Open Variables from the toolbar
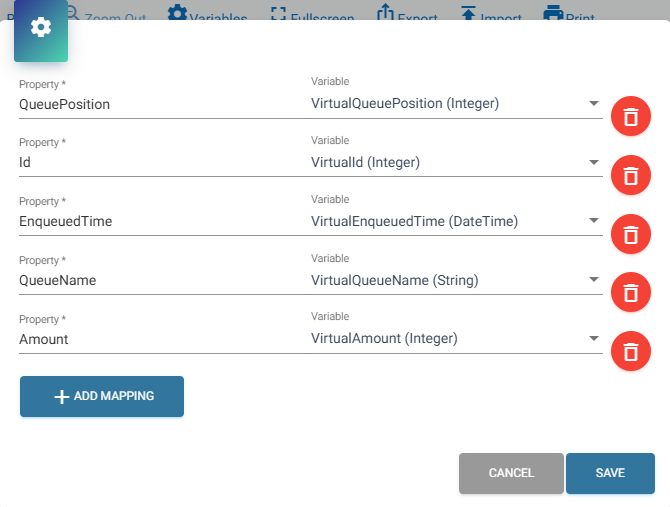 pyautogui.click(x=207, y=15)
